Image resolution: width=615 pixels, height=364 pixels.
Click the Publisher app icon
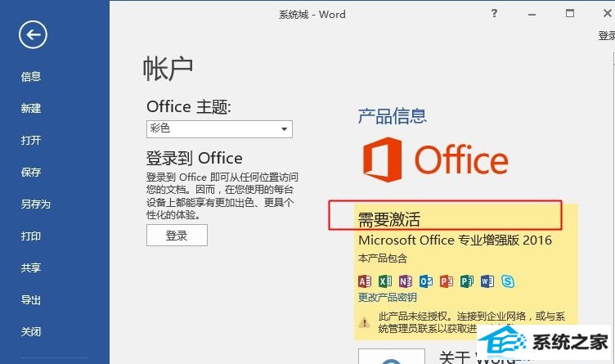[x=467, y=281]
